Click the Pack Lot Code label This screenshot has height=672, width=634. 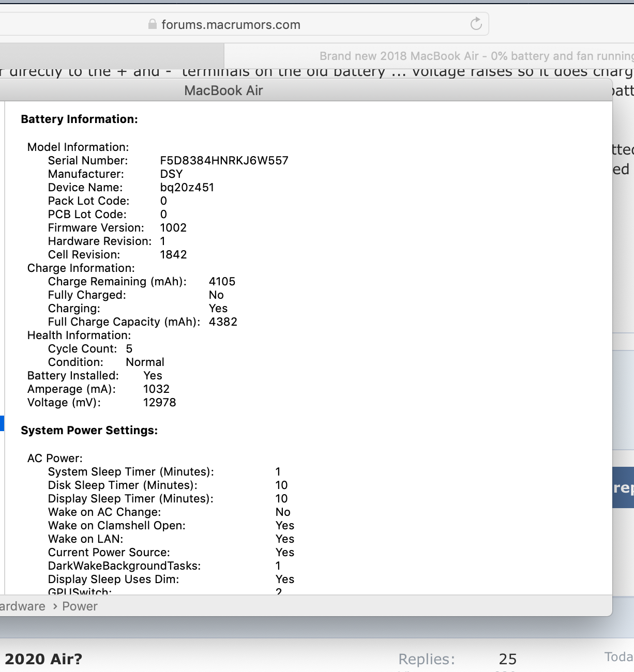(x=88, y=201)
